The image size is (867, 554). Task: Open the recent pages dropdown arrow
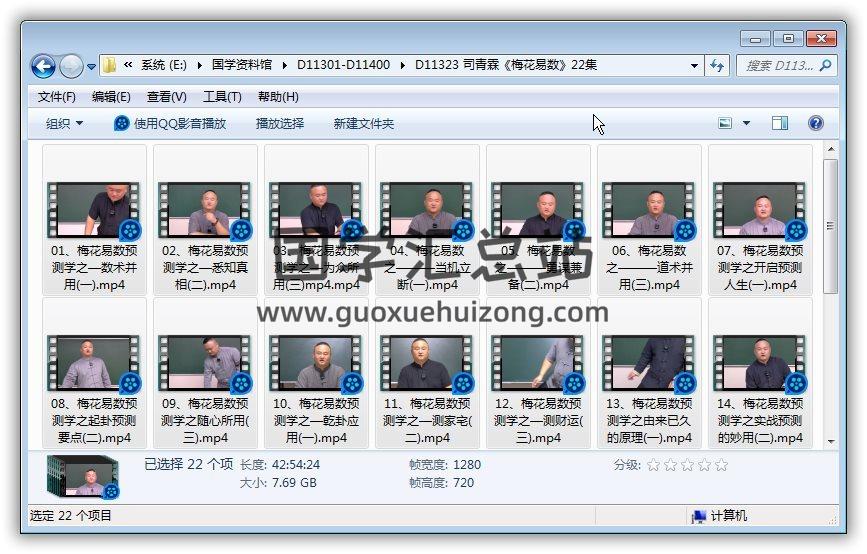(92, 67)
